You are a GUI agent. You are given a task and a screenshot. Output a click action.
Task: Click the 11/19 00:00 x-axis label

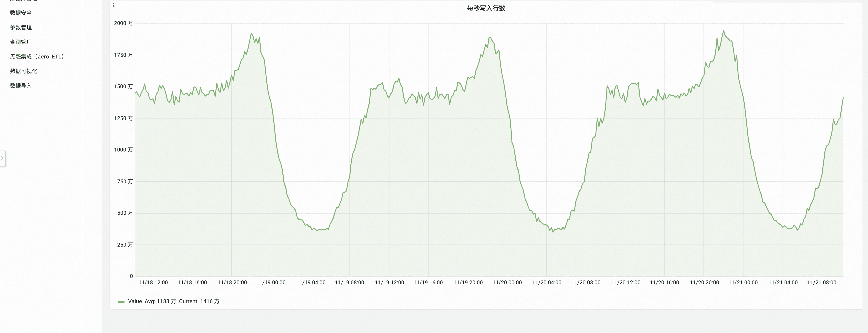pos(271,283)
